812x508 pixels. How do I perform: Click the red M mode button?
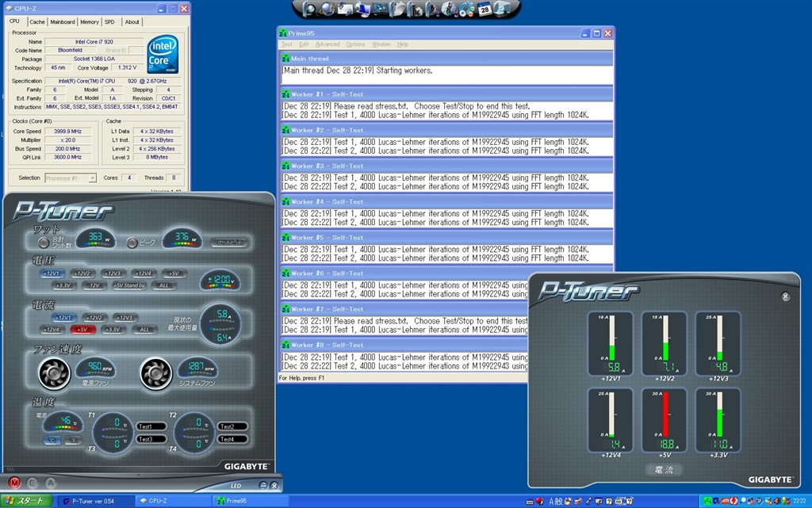14,482
